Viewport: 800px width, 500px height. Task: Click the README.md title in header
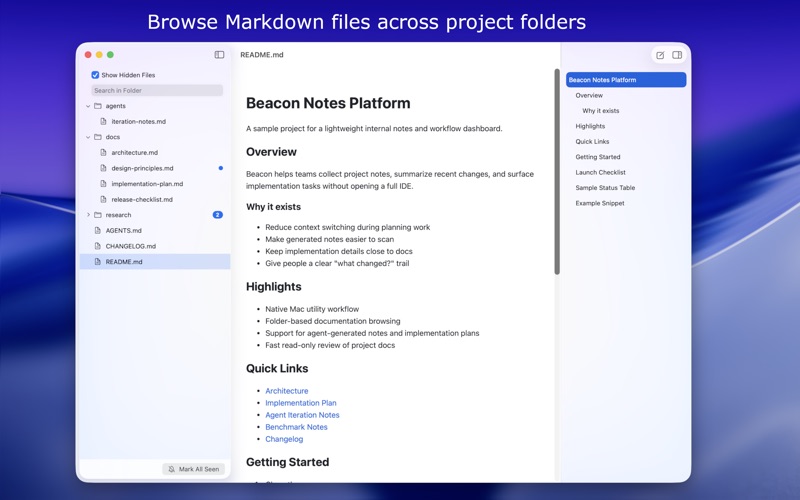click(x=262, y=55)
